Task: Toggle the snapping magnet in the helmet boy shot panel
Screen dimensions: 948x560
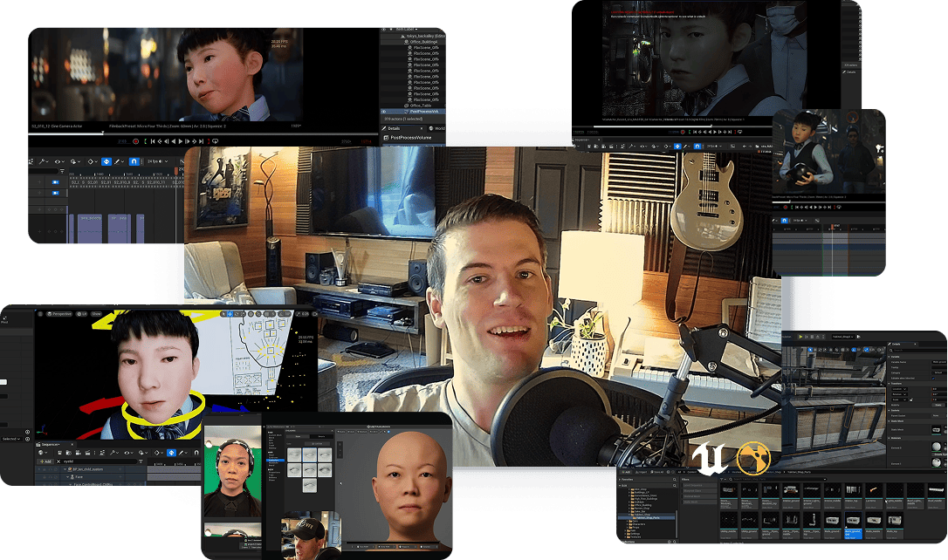Action: pyautogui.click(x=785, y=221)
